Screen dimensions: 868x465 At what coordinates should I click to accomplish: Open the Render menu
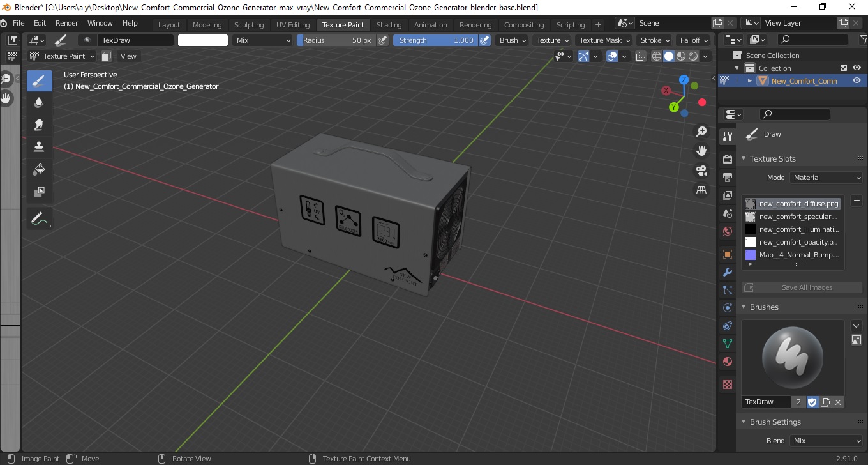tap(66, 23)
